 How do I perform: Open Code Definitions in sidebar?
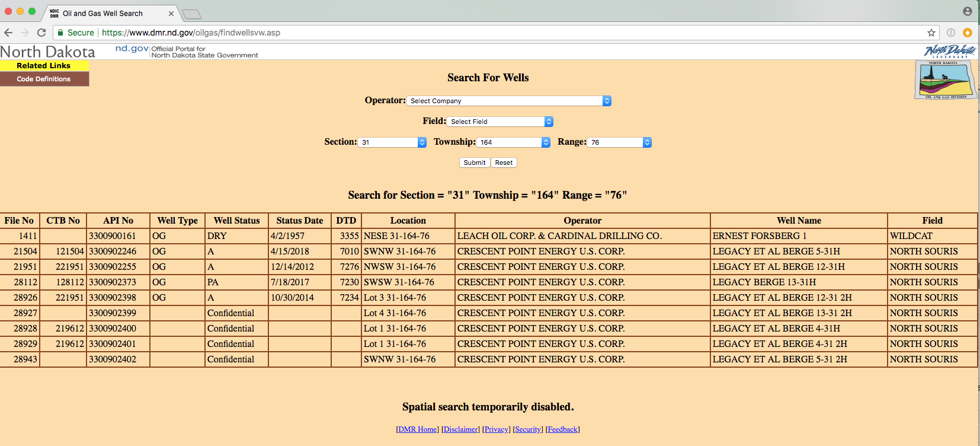pyautogui.click(x=44, y=79)
